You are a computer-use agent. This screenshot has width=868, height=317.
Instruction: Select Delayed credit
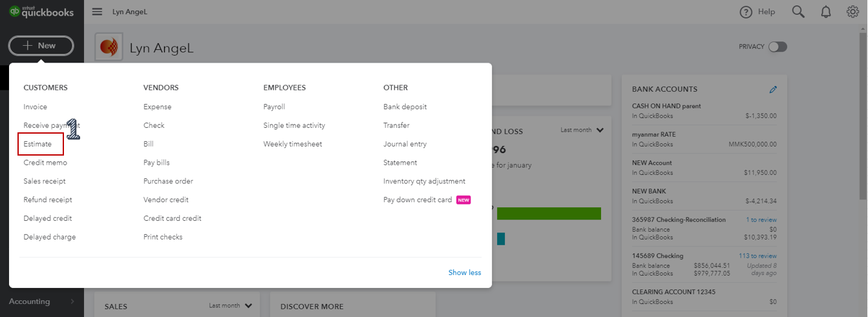coord(48,218)
